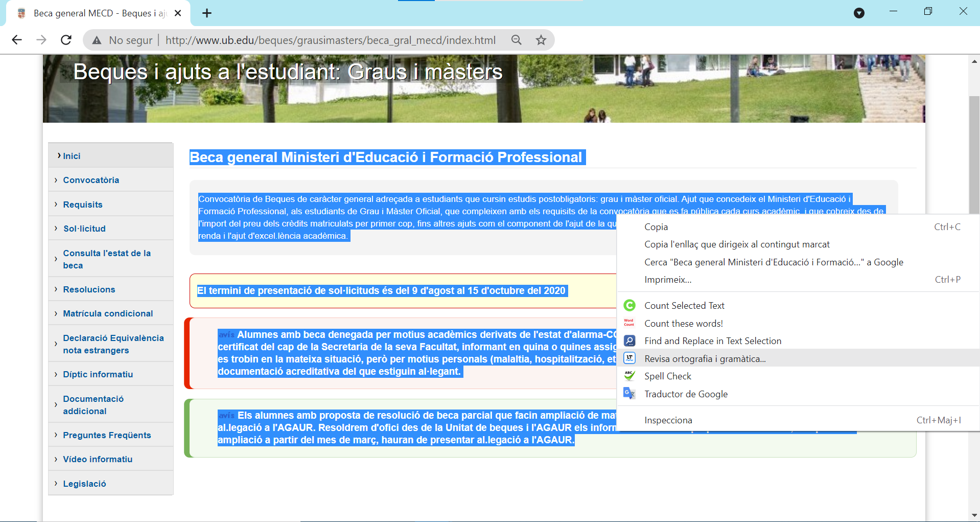980x522 pixels.
Task: Click Copia in the context menu
Action: tap(656, 227)
